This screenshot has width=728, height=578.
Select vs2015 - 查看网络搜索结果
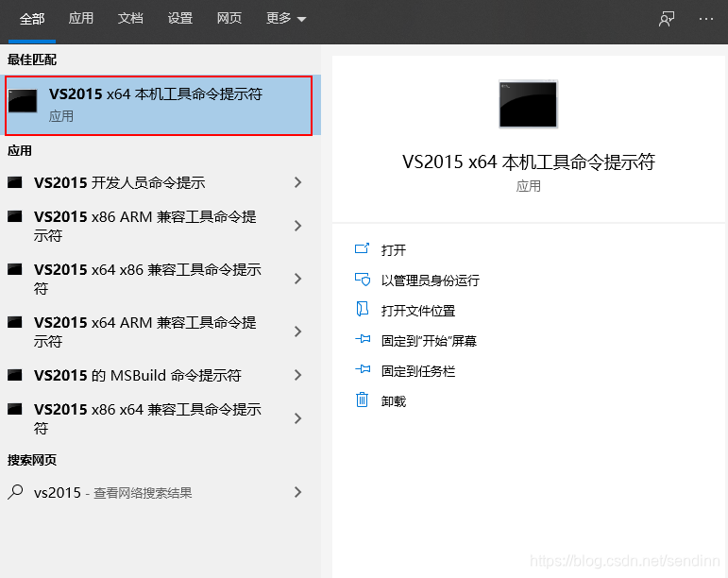161,492
